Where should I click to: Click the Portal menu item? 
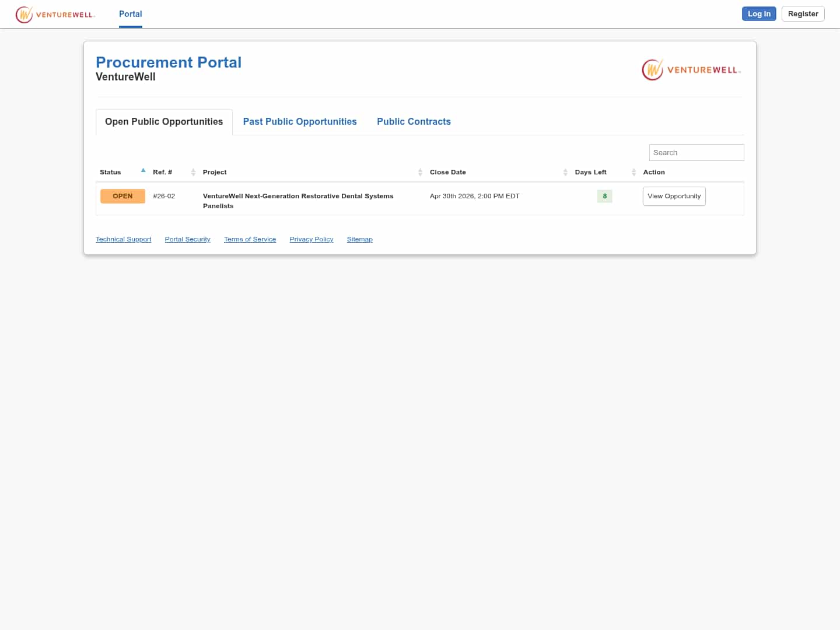(130, 14)
